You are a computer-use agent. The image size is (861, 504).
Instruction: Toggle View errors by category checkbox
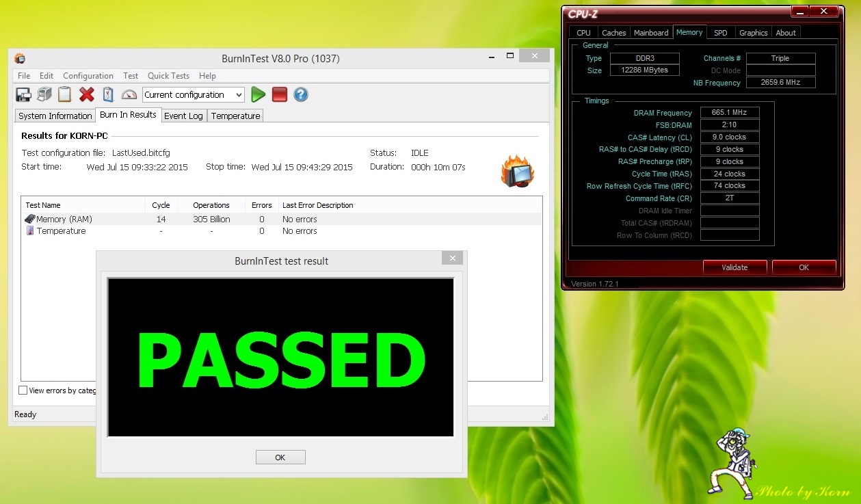coord(23,390)
